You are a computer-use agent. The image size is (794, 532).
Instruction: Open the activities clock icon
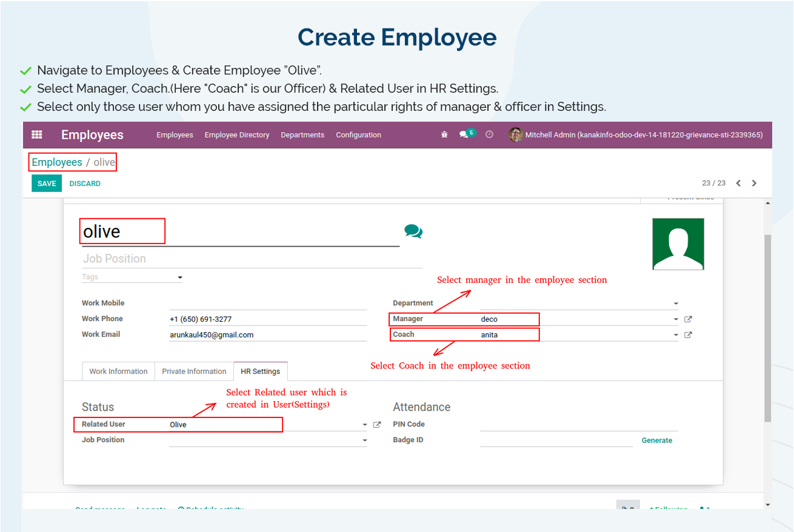tap(489, 135)
